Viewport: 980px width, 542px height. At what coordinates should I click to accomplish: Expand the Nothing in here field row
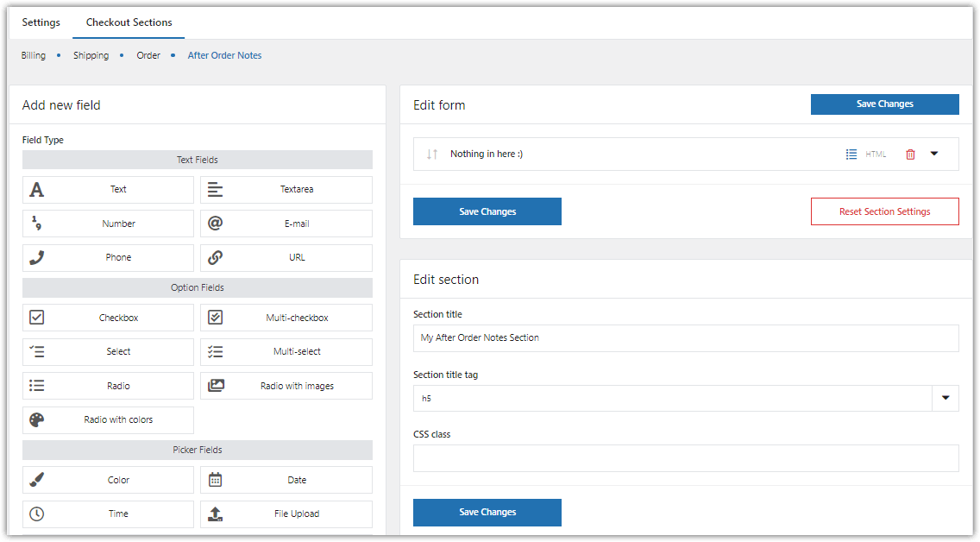(x=934, y=154)
